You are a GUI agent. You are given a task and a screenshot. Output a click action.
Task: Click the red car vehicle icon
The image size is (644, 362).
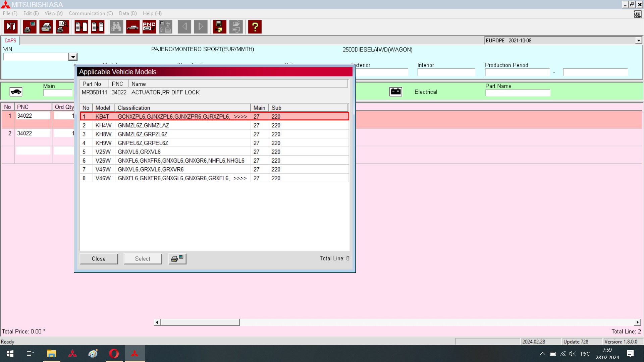pos(133,27)
